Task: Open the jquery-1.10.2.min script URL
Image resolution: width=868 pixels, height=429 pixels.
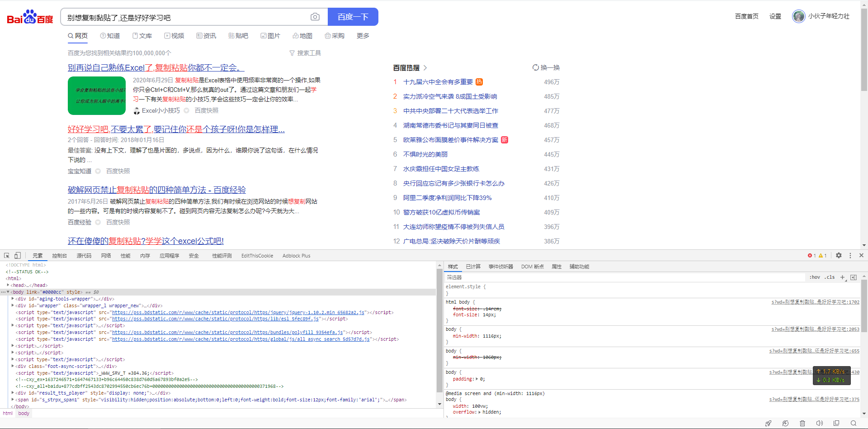Action: pyautogui.click(x=238, y=312)
